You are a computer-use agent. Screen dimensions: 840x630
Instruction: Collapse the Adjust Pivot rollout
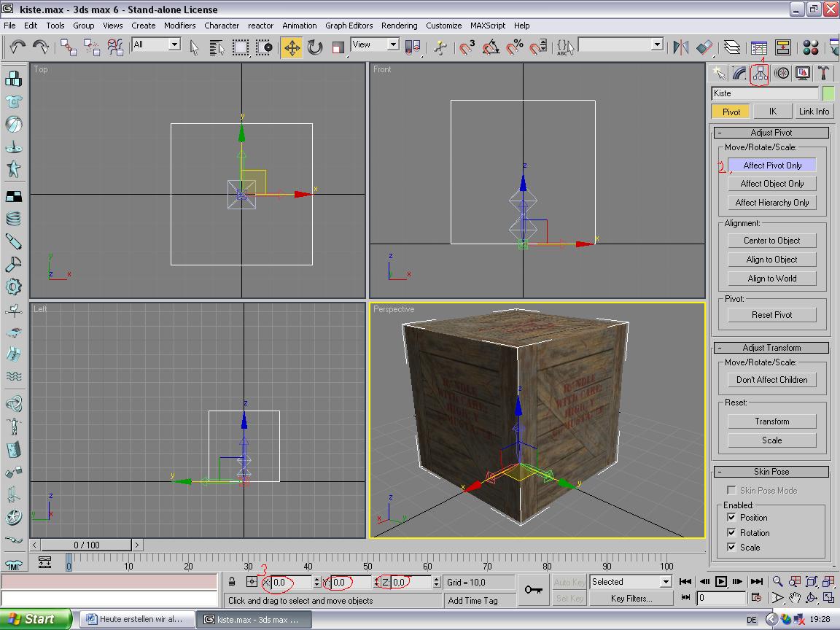(771, 132)
